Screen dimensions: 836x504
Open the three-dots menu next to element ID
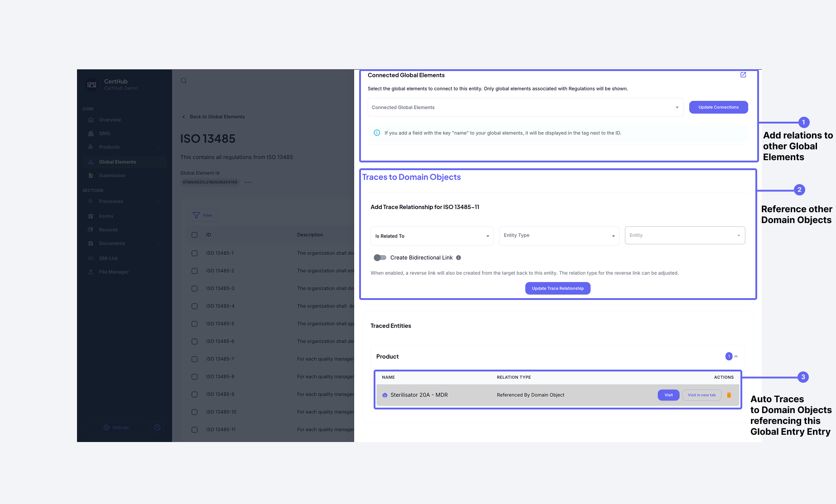click(248, 182)
